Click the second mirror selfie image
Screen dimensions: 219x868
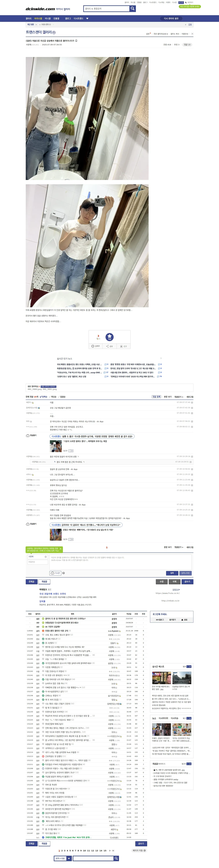click(x=87, y=246)
